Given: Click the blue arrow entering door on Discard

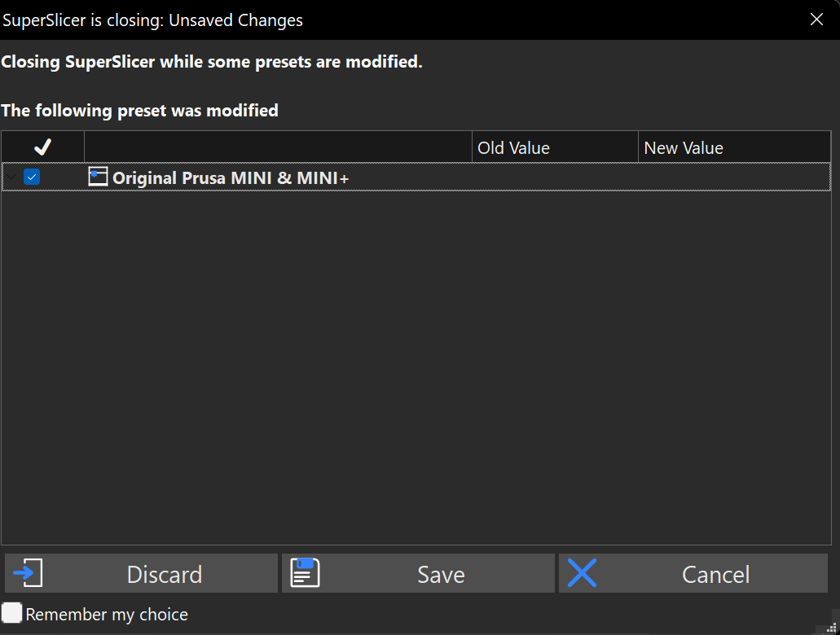Looking at the screenshot, I should click(x=28, y=573).
